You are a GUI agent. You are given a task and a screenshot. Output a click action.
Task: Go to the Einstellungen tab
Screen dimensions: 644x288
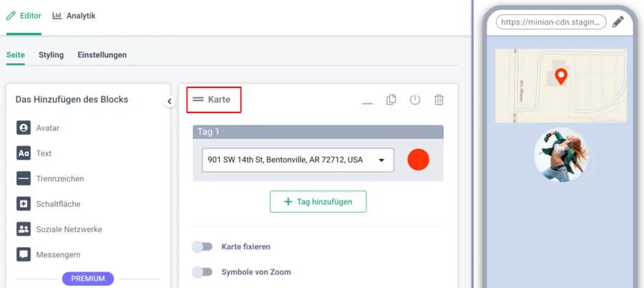pos(102,54)
